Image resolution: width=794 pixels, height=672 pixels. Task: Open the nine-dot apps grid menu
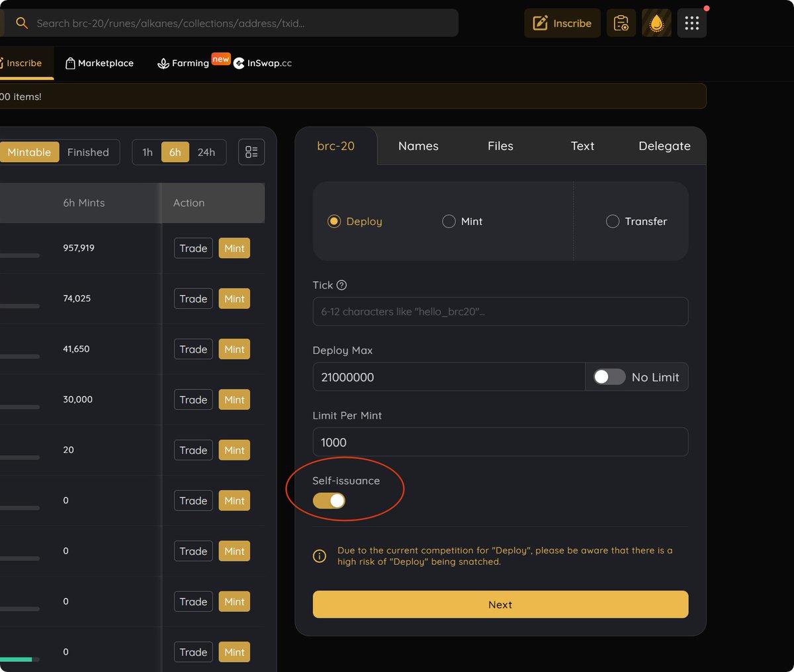[691, 23]
